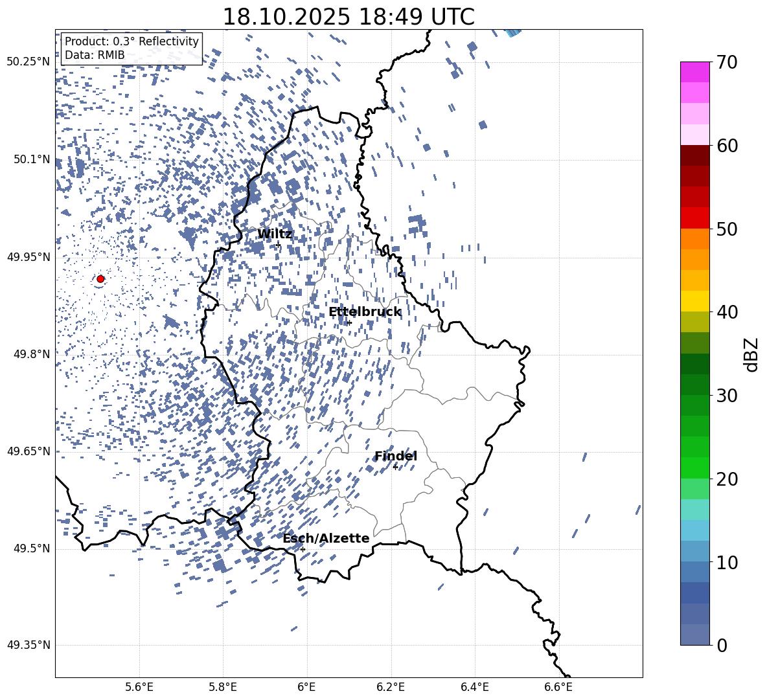Click the colorbar tick label 0

pyautogui.click(x=722, y=646)
